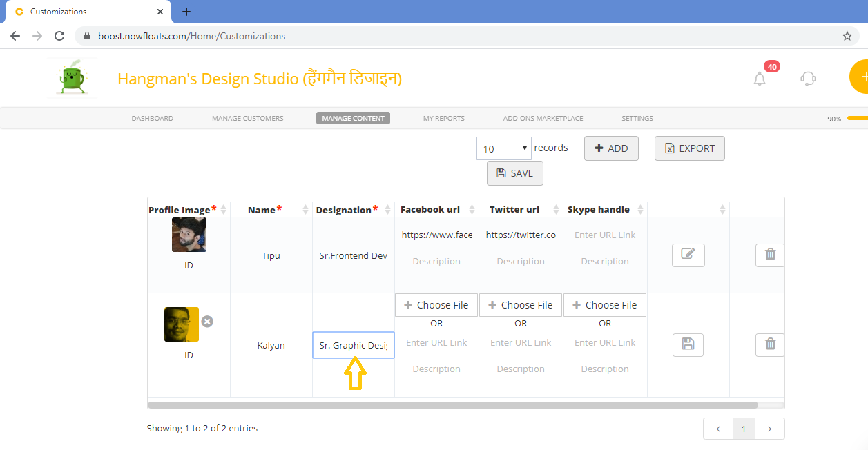The image size is (868, 450).
Task: Click the site padlock icon
Action: [x=87, y=36]
